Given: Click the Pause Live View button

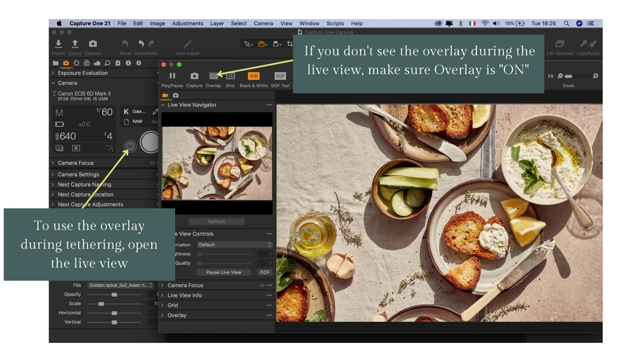Looking at the screenshot, I should [224, 273].
